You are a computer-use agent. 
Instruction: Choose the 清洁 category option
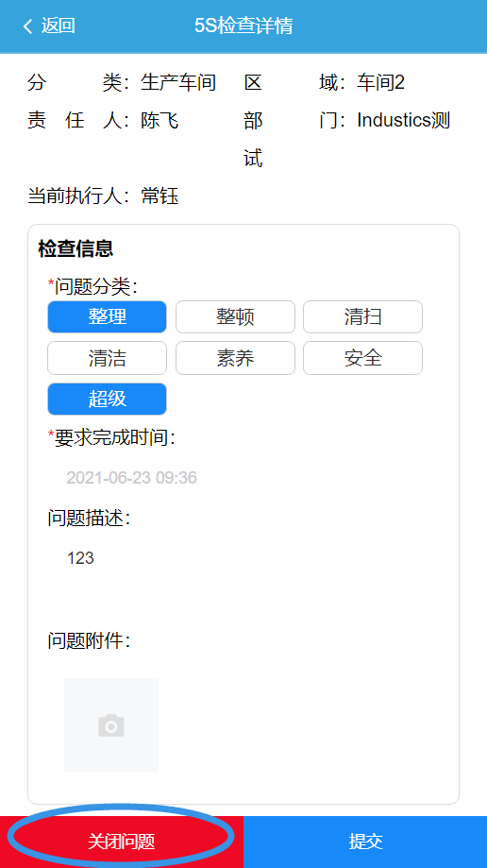pos(107,358)
